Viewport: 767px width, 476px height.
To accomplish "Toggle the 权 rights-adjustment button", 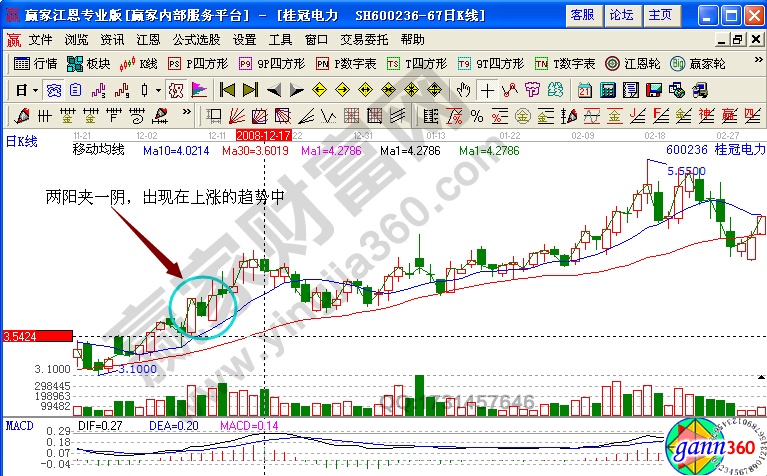I will tap(175, 89).
